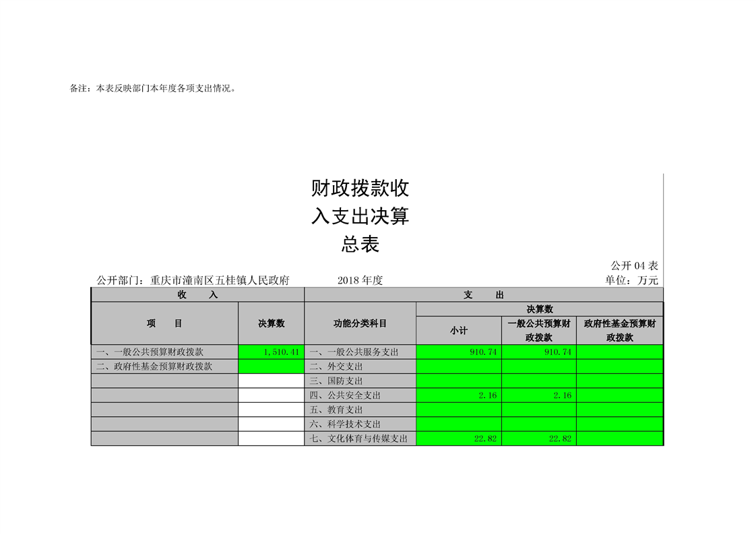Click the title 财政拨款收
The width and height of the screenshot is (756, 534).
tap(360, 188)
